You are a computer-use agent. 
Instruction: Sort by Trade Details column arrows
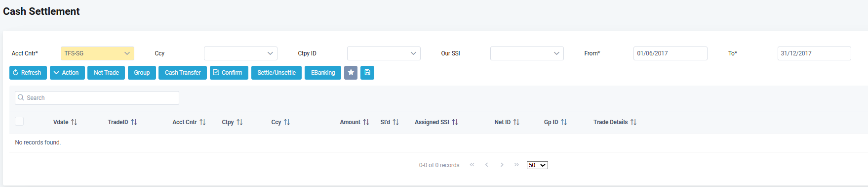tap(633, 122)
